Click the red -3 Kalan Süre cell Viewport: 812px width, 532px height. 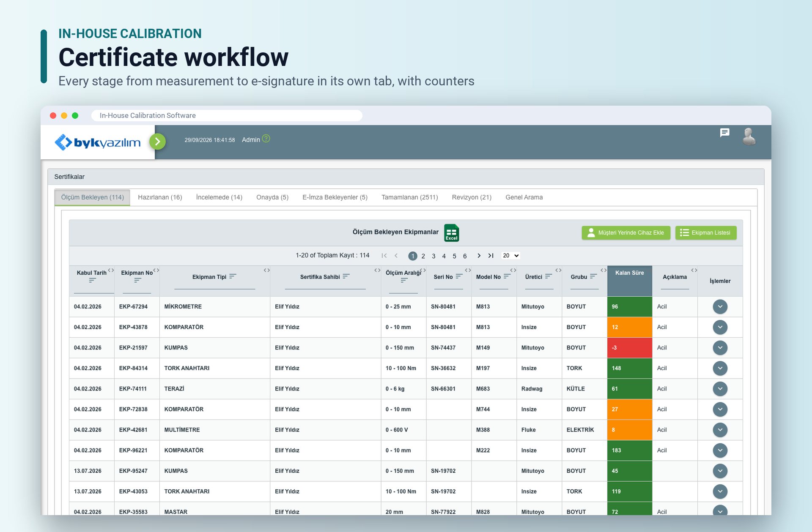pyautogui.click(x=629, y=348)
